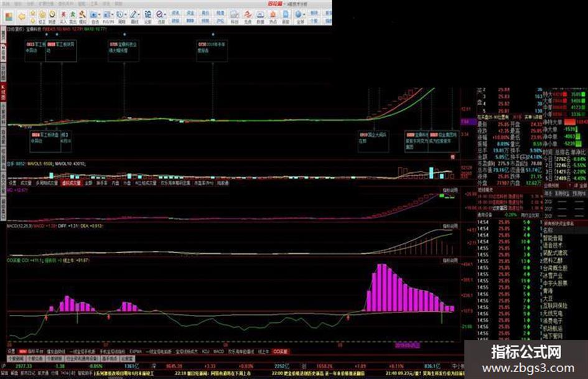Viewport: 588px width, 379px height.
Task: Click the back arrow toolbar icon
Action: point(22,17)
